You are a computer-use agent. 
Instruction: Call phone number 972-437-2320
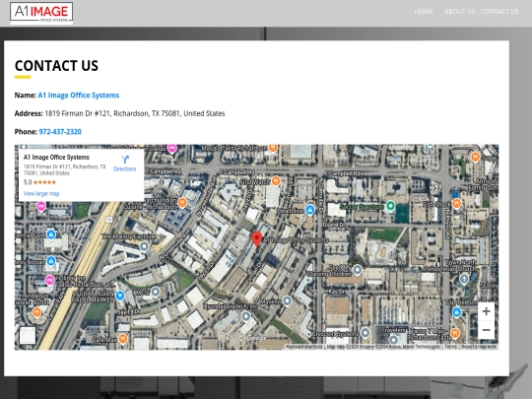tap(60, 132)
